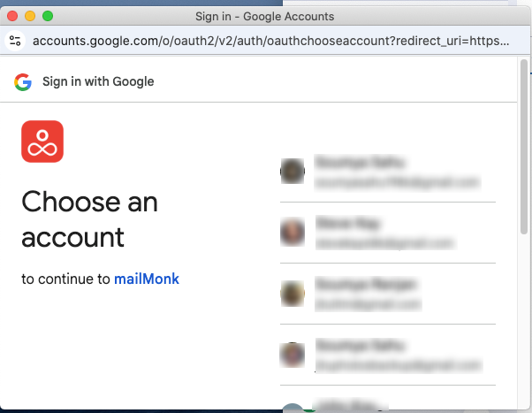Open the site information icon in address bar
532x413 pixels.
click(15, 41)
